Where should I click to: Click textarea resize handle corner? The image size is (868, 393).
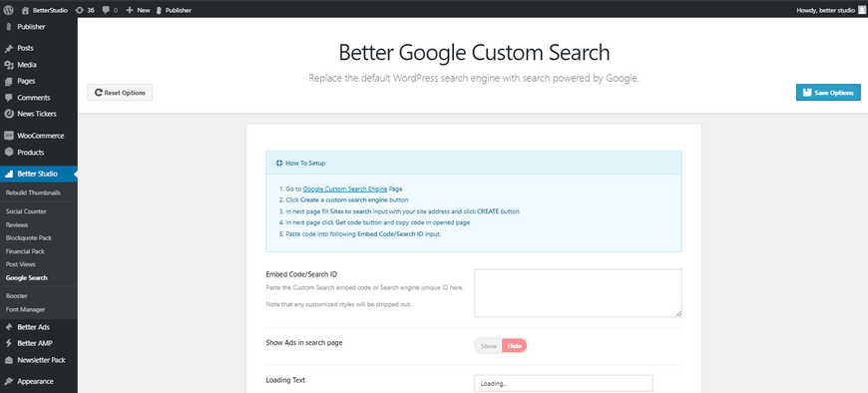pyautogui.click(x=678, y=313)
